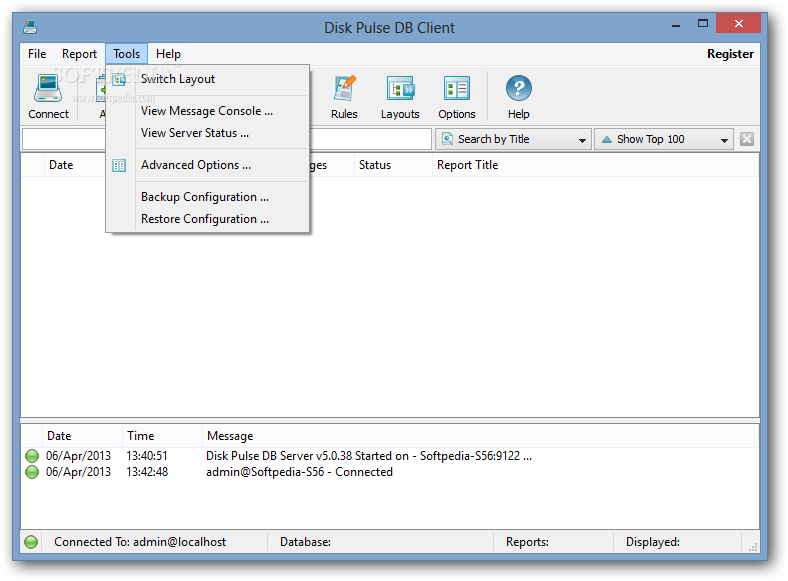Choose View Message Console menu item

tap(208, 111)
